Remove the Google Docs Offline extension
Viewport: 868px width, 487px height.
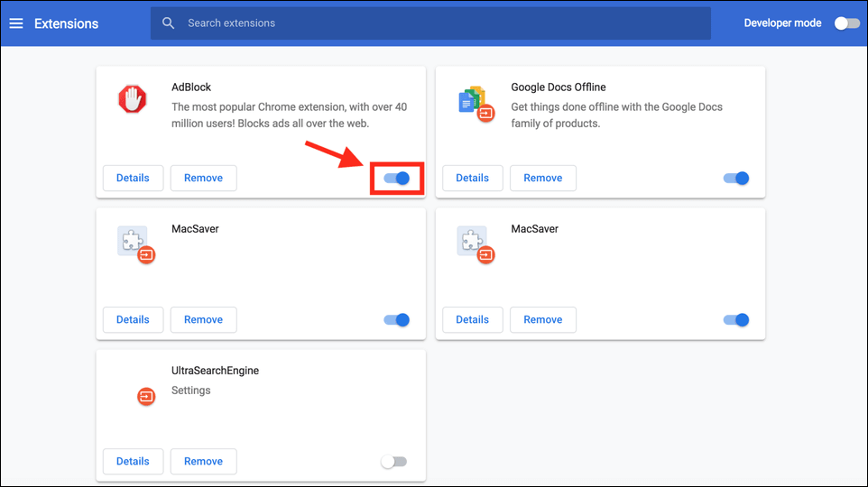pos(543,179)
